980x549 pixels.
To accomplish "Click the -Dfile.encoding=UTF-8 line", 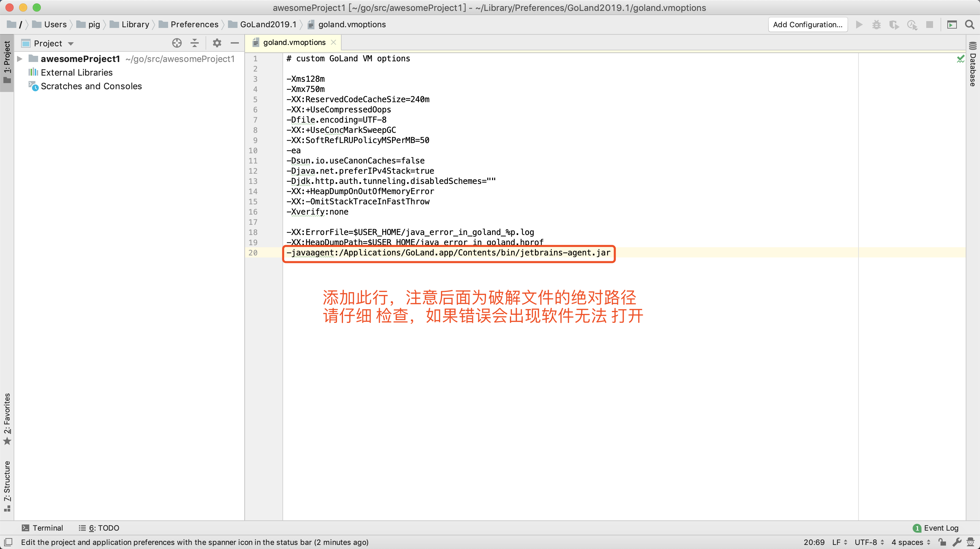I will [336, 120].
